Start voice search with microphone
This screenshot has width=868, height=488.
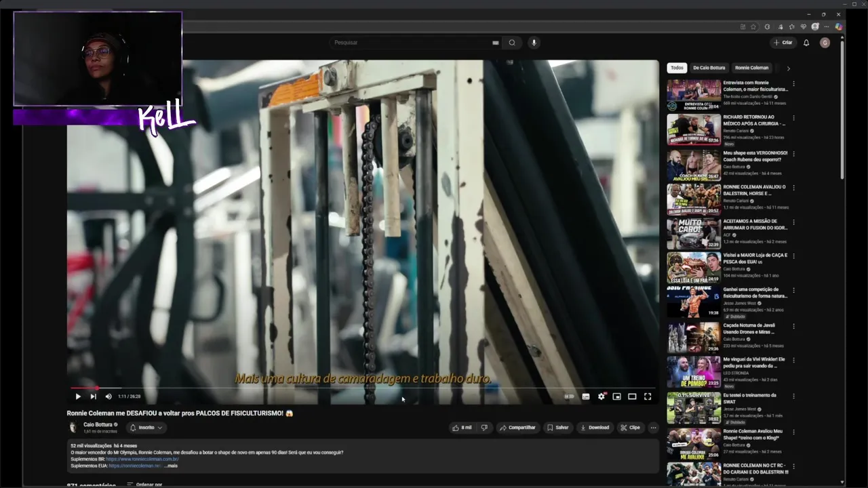[x=534, y=43]
